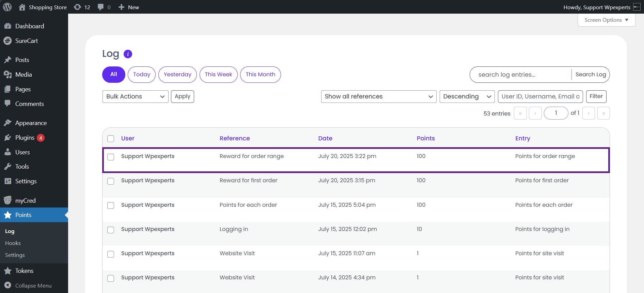Click the Collapse Menu arrow icon

pos(7,286)
